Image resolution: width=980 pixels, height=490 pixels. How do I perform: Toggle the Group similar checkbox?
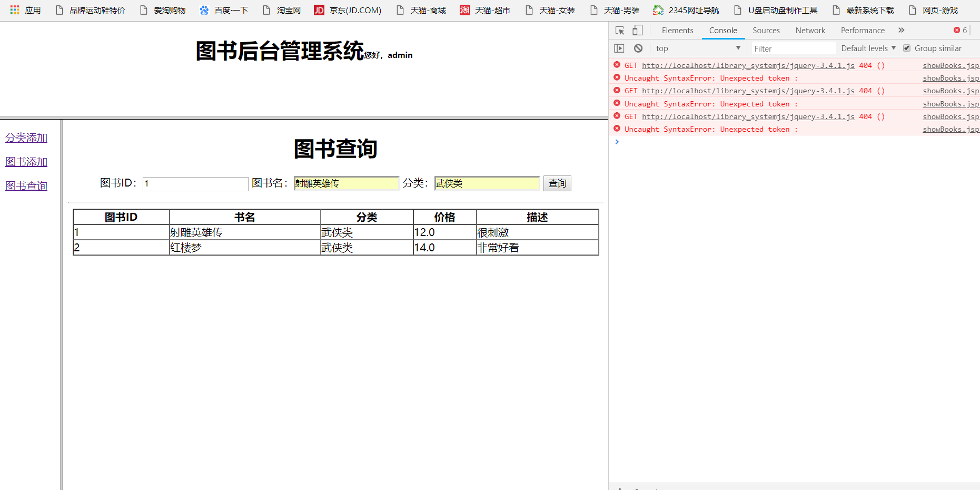click(907, 48)
